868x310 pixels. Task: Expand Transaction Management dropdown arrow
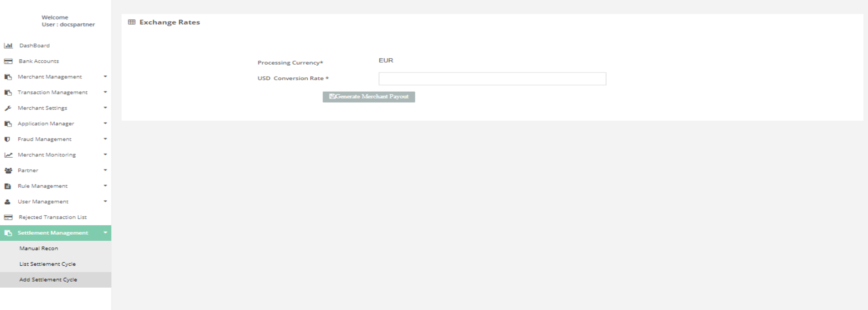pyautogui.click(x=105, y=92)
